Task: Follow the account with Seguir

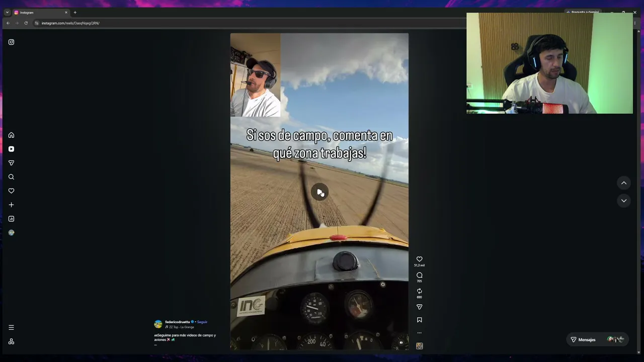Action: coord(202,322)
